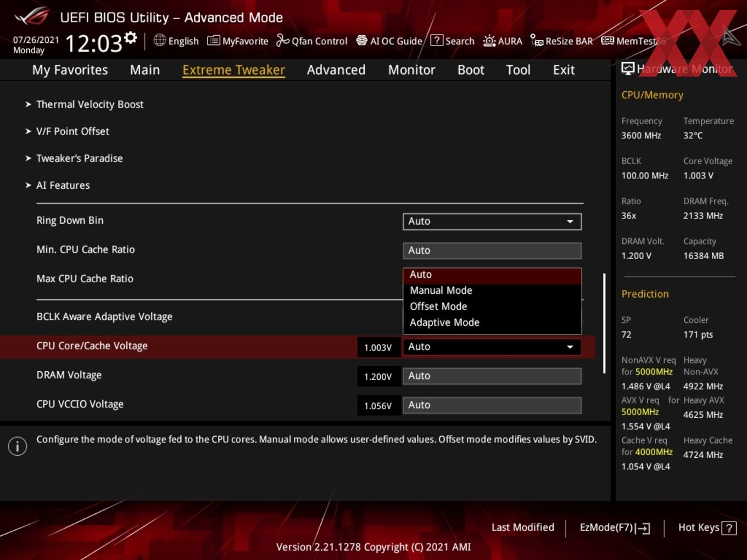The image size is (747, 560).
Task: Click the CPU/Memory section heading
Action: click(x=652, y=95)
